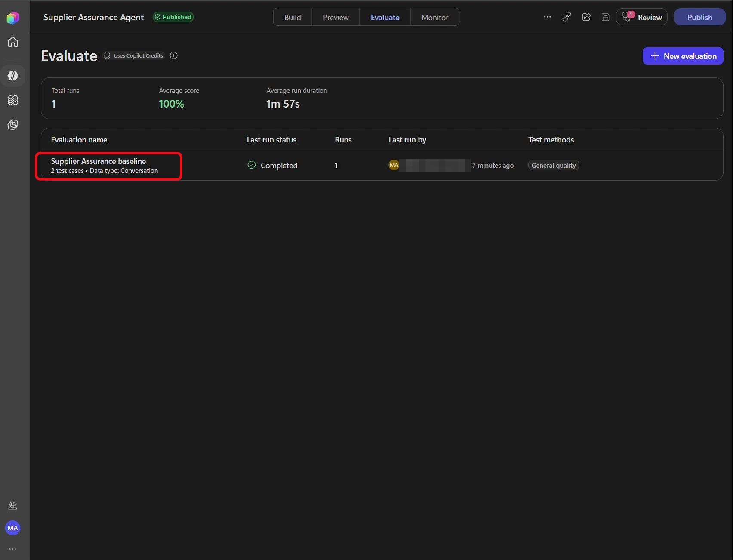Click the share icon in top bar
Screen dimensions: 733x560
tap(586, 17)
